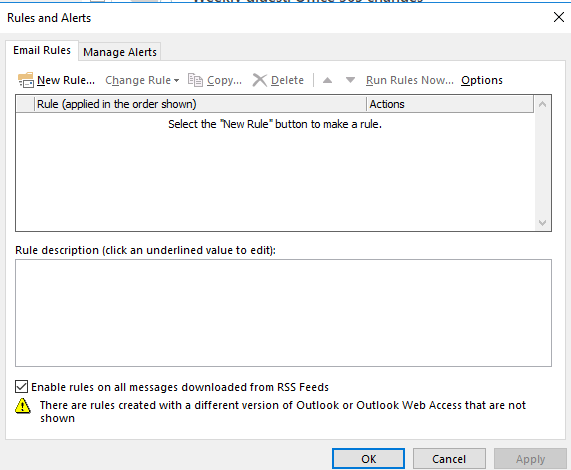The height and width of the screenshot is (470, 571).
Task: Click the Apply button
Action: [x=530, y=459]
